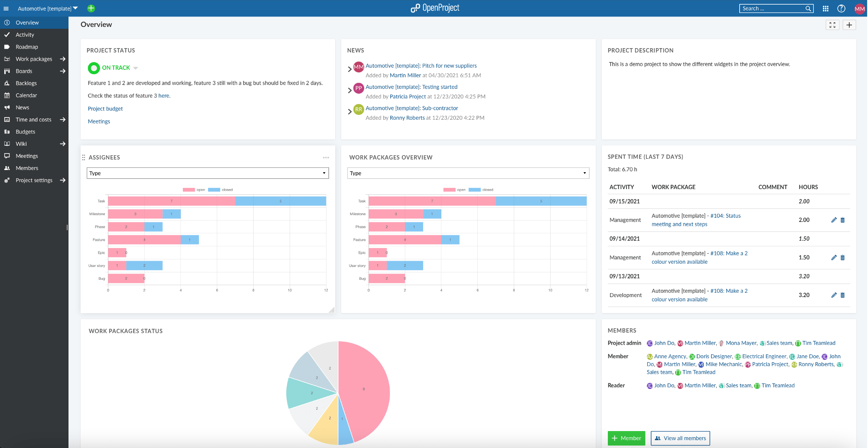The image size is (868, 448).
Task: Open the help question mark icon
Action: (x=842, y=8)
